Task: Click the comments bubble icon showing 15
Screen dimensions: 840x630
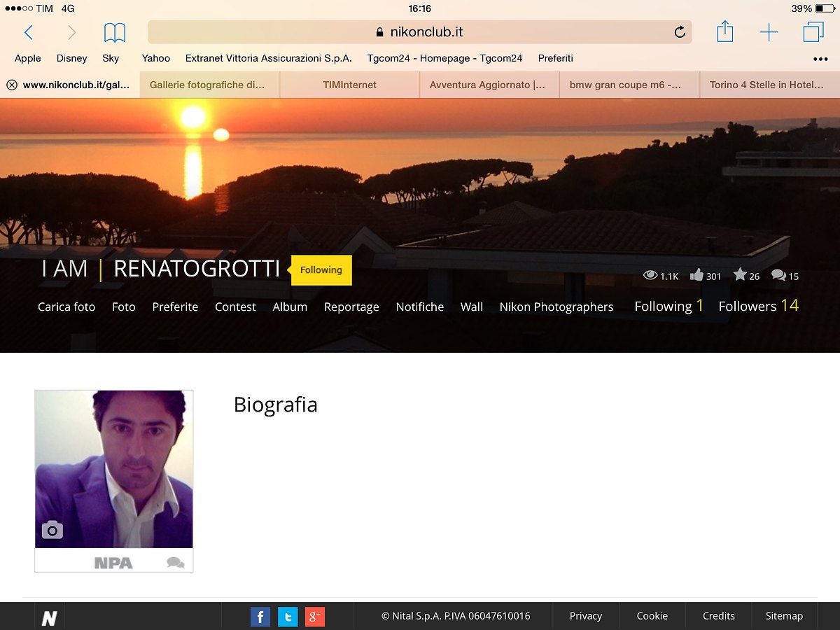Action: [x=778, y=275]
